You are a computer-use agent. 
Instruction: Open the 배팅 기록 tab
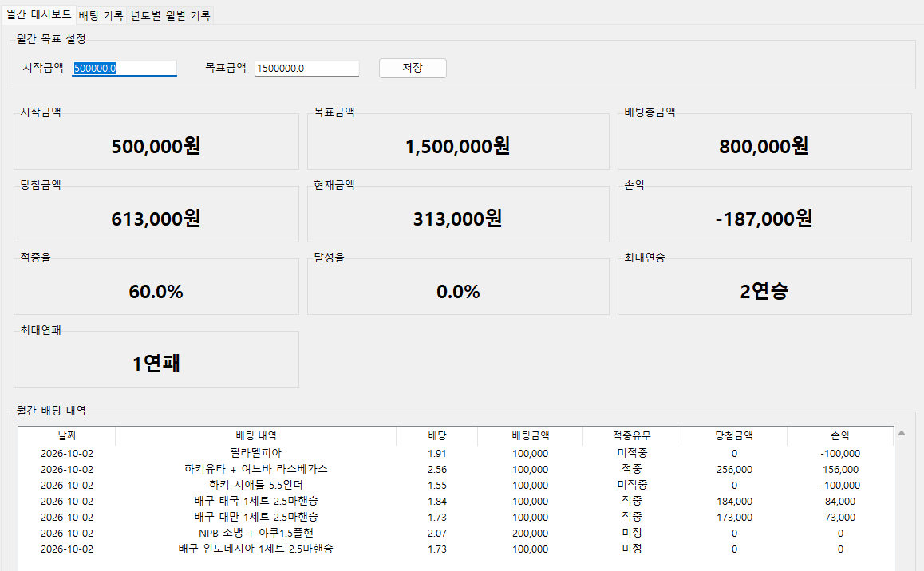101,15
